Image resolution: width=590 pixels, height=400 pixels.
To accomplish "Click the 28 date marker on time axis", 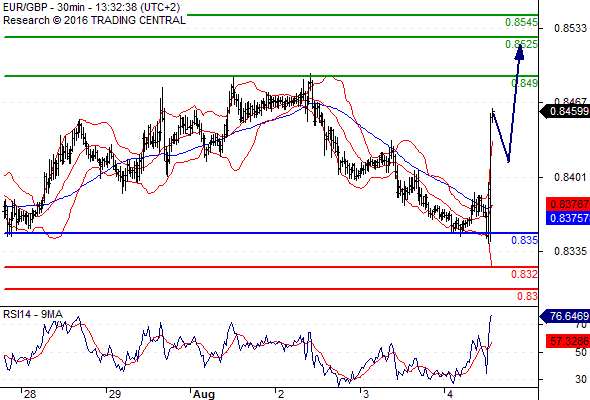I will [x=30, y=394].
